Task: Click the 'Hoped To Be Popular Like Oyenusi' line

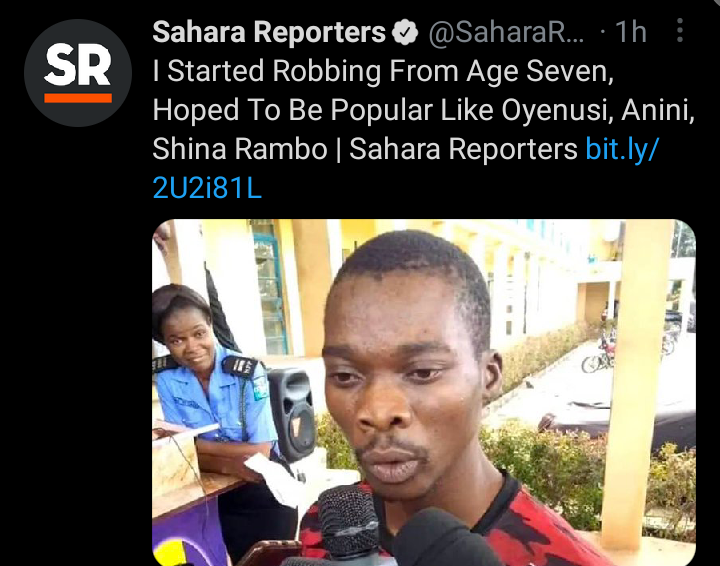Action: [x=383, y=111]
